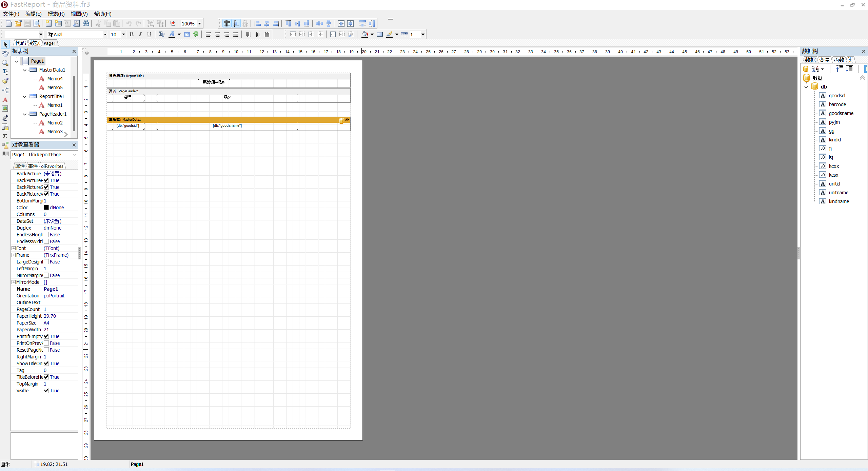Click the Bold formatting button
This screenshot has height=471, width=868.
click(x=132, y=34)
